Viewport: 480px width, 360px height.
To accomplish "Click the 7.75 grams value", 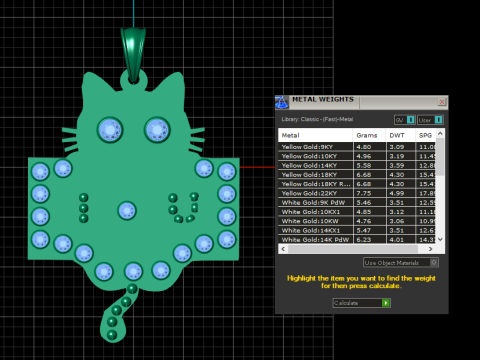I will click(x=364, y=193).
